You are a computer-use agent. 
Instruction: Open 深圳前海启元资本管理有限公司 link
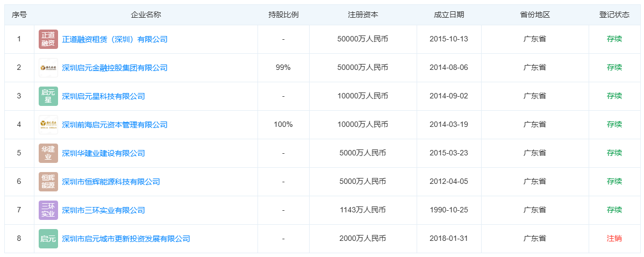115,125
